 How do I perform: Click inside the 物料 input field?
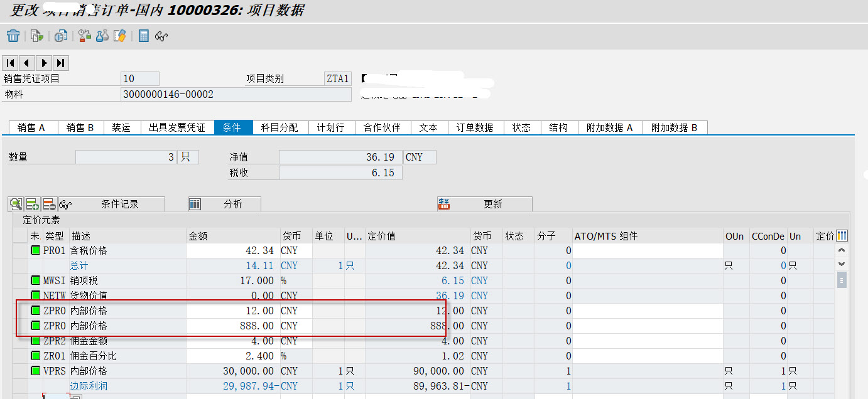[232, 94]
